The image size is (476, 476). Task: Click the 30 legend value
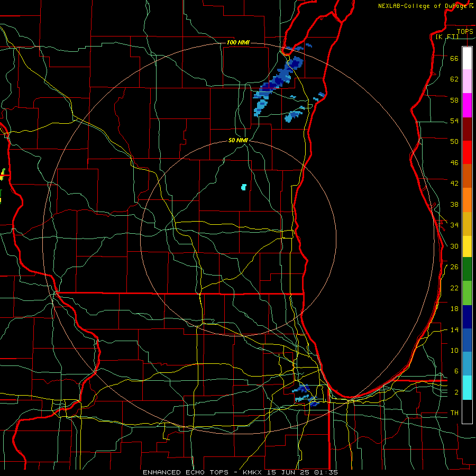coord(454,246)
